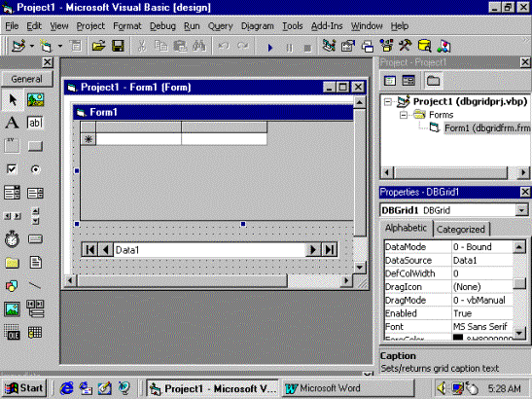Click Data1 move-first record button

(89, 250)
